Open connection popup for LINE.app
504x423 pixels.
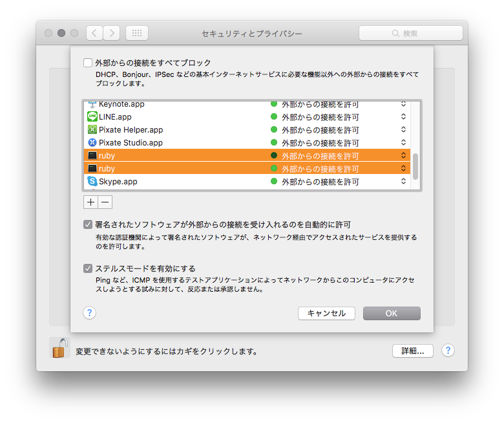(403, 117)
